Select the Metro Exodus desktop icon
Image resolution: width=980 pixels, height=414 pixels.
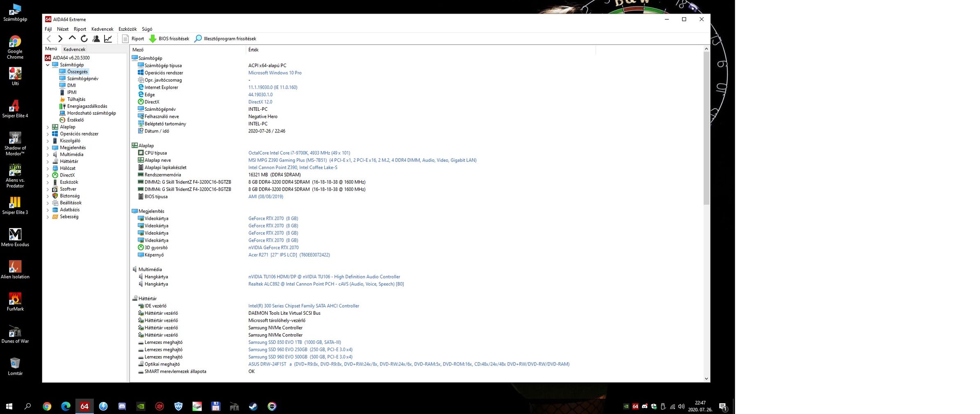[x=15, y=238]
